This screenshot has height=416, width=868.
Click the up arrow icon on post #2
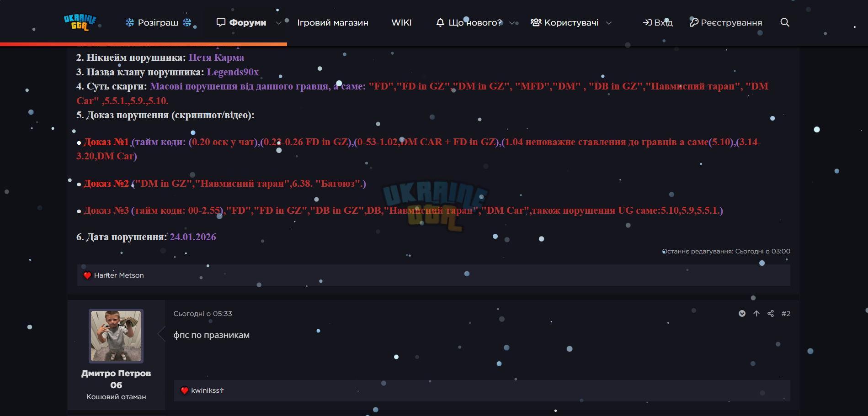point(756,313)
